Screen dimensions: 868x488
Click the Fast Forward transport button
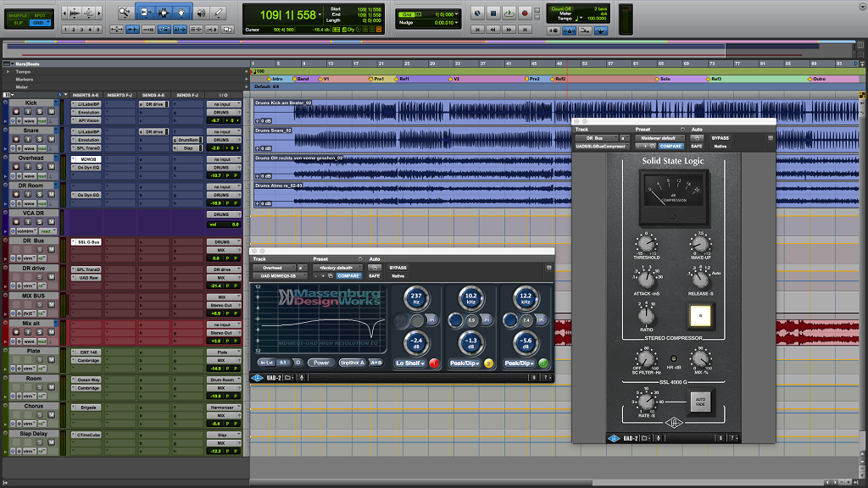coord(509,30)
